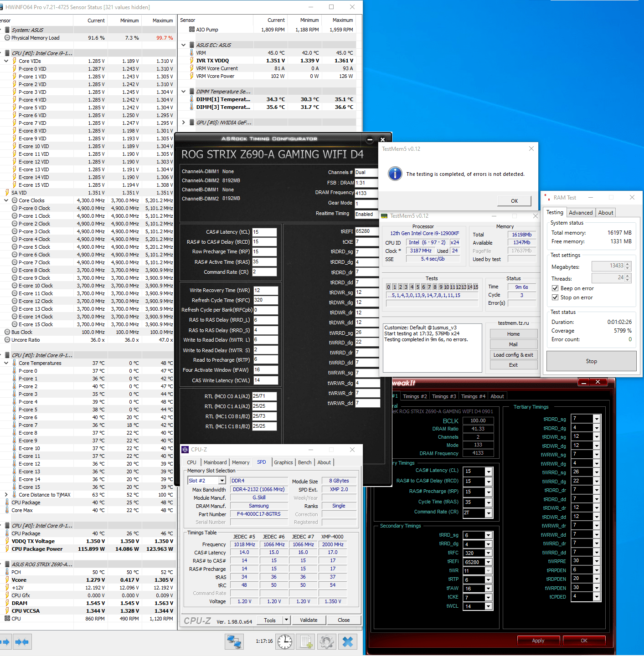
Task: Click the AIO Pump fan icon
Action: point(192,30)
